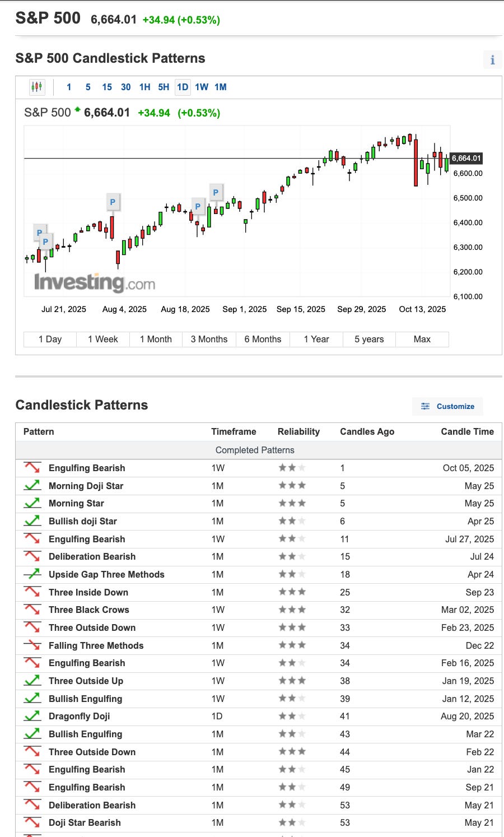This screenshot has width=504, height=837.
Task: Open the Upside Gap Three Methods pattern
Action: (x=106, y=574)
